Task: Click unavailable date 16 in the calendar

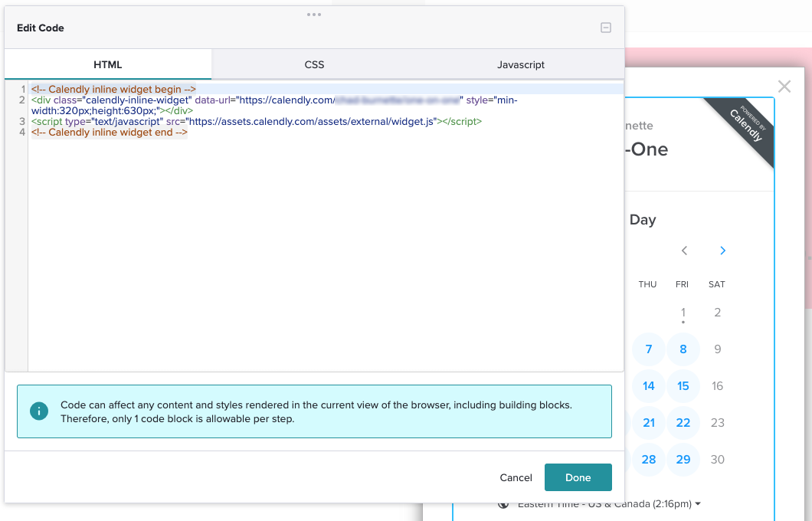Action: tap(717, 386)
